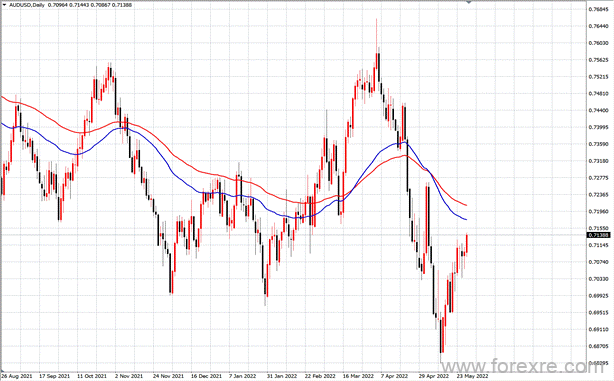This screenshot has width=614, height=381.
Task: Click the 23 May 2022 date label
Action: click(x=472, y=376)
